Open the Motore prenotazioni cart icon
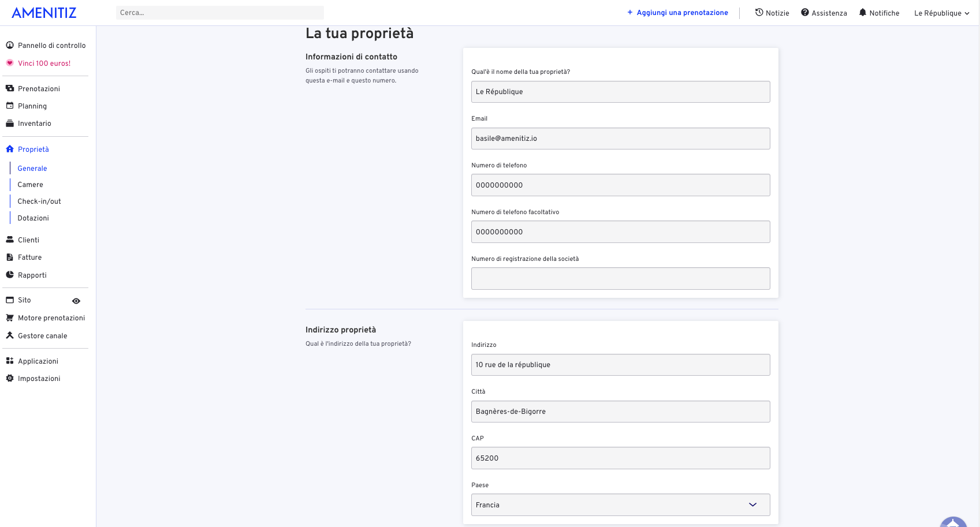Image resolution: width=980 pixels, height=527 pixels. pos(10,317)
